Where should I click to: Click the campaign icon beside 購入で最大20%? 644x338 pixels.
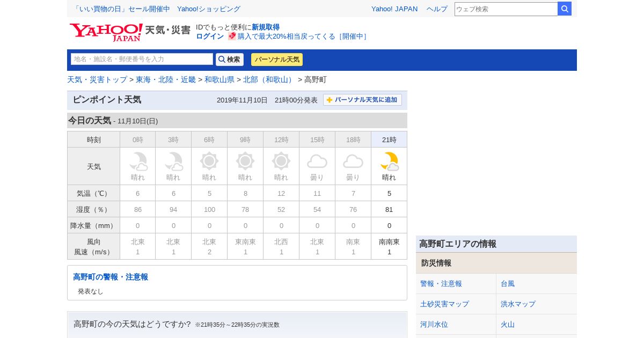[x=232, y=36]
